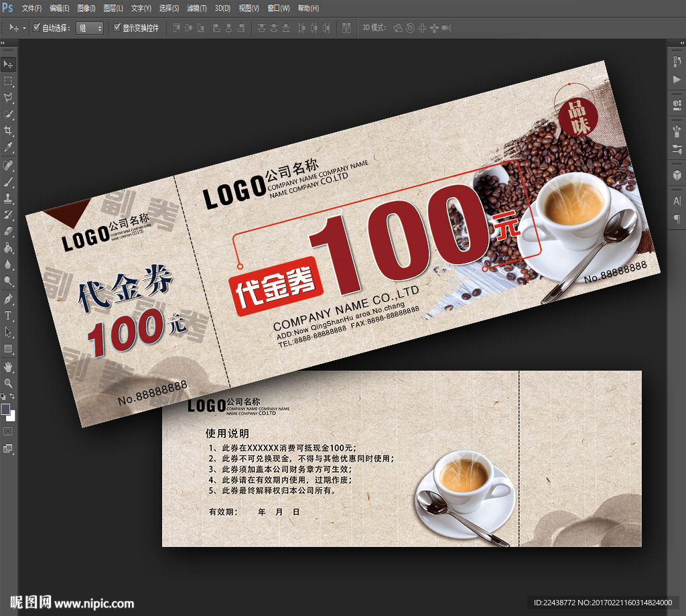
Task: Open the 滤镜(T) menu
Action: tap(196, 8)
